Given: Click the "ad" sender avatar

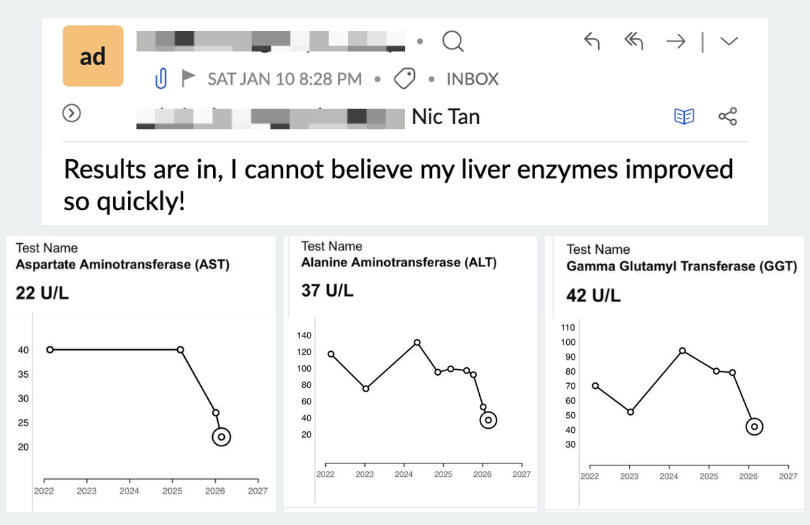Looking at the screenshot, I should [x=93, y=56].
